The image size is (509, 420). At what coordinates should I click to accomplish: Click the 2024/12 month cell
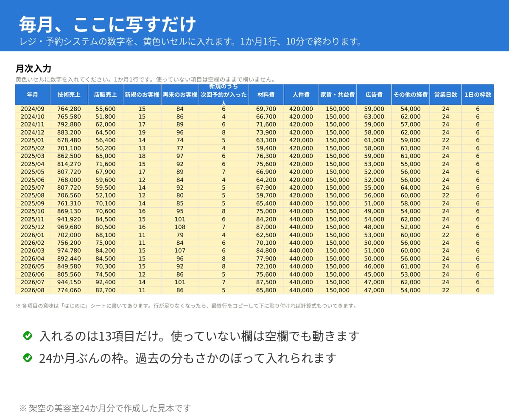tap(33, 132)
